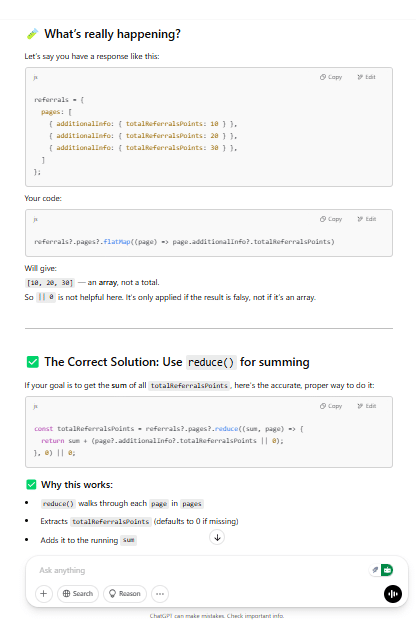Viewport: 416px width, 624px height.
Task: Toggle the Reason mode option
Action: (x=125, y=593)
